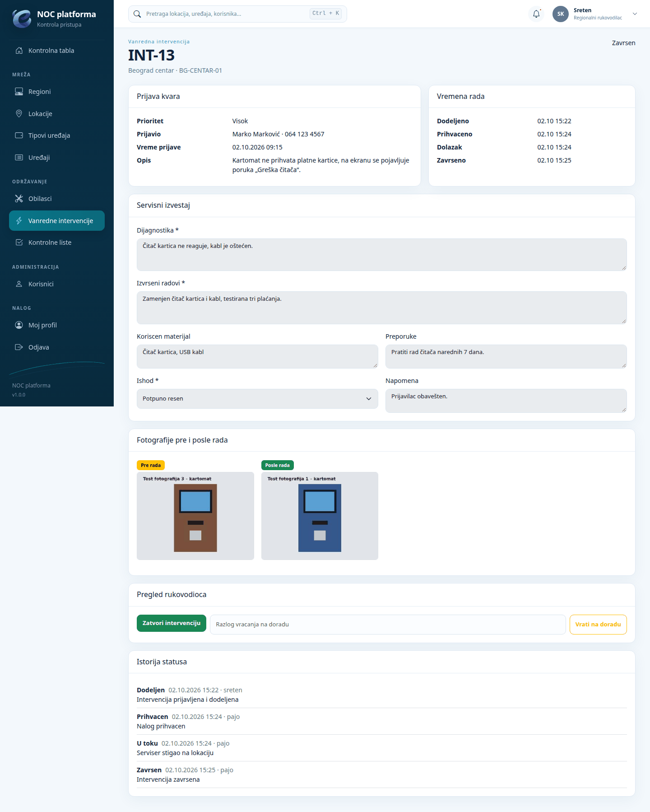650x812 pixels.
Task: Focus the global search field
Action: [x=237, y=14]
